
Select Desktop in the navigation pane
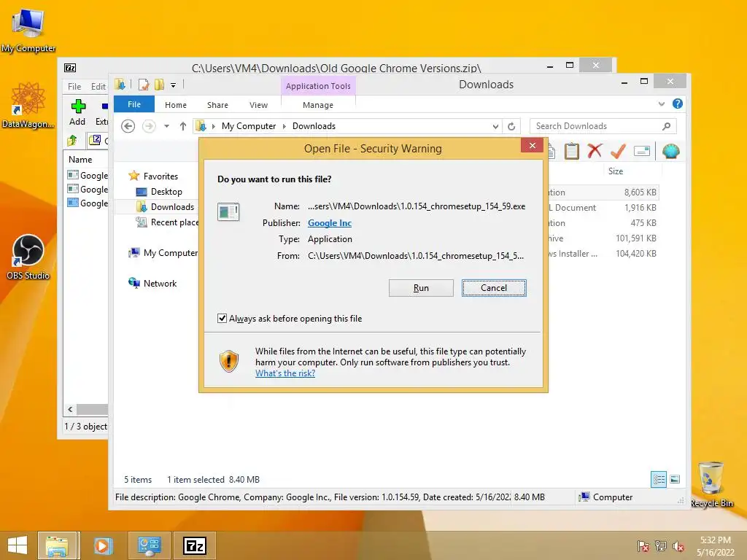(x=166, y=192)
